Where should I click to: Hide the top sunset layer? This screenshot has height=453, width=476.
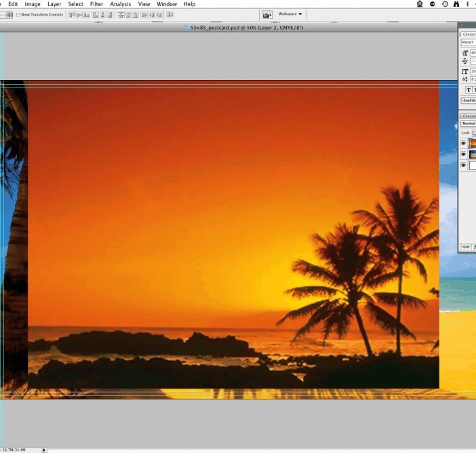click(x=464, y=144)
